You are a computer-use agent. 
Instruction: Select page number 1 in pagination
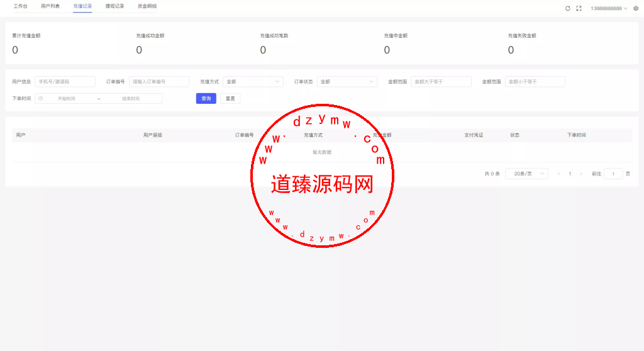point(570,174)
